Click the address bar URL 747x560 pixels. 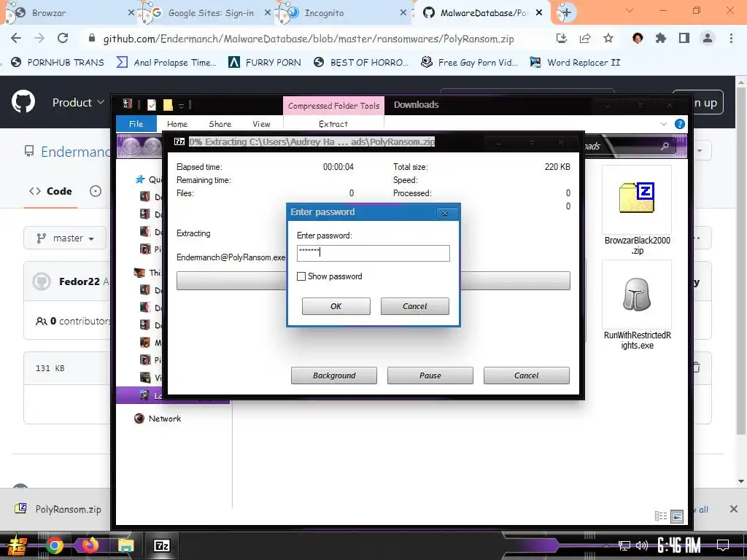[x=309, y=39]
